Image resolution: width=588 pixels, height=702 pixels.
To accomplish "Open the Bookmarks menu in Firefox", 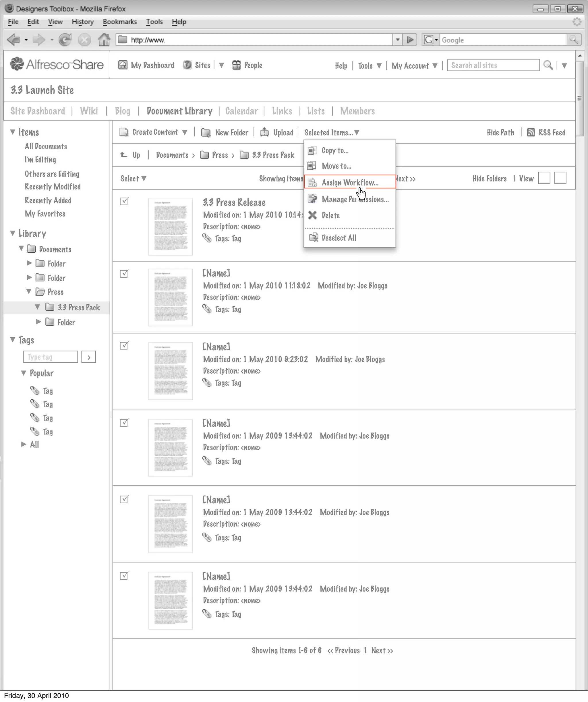I will pos(120,22).
